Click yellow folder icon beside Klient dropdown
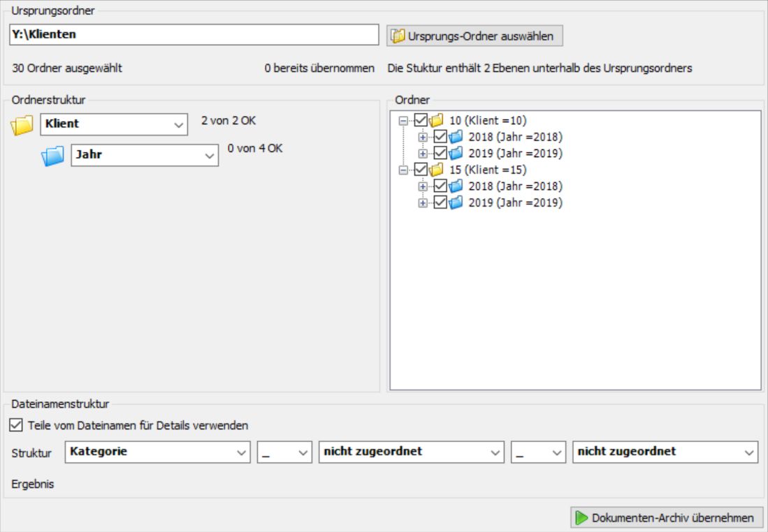This screenshot has width=768, height=532. coord(22,125)
